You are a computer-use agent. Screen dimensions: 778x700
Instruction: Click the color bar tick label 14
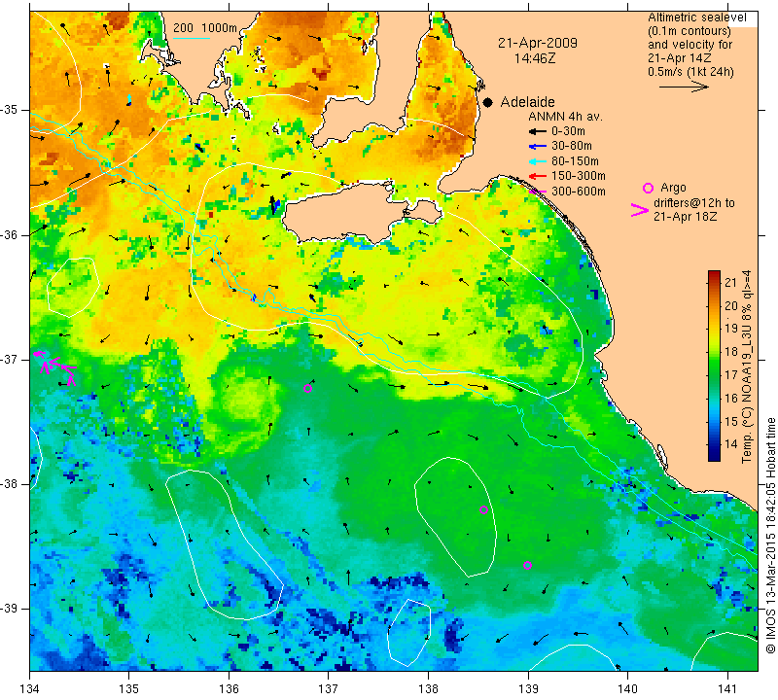[x=731, y=444]
